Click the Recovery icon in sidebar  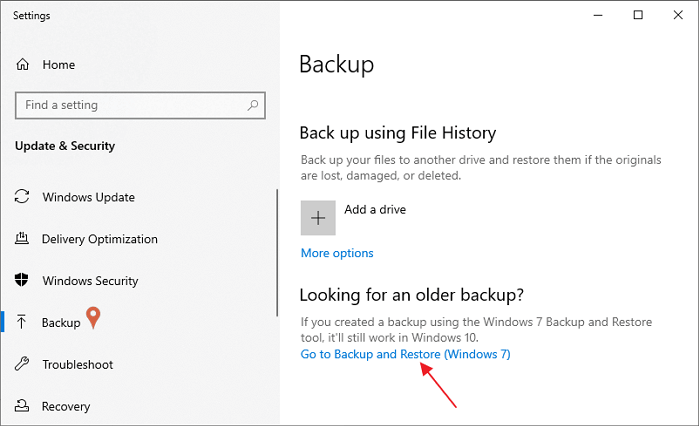point(23,407)
